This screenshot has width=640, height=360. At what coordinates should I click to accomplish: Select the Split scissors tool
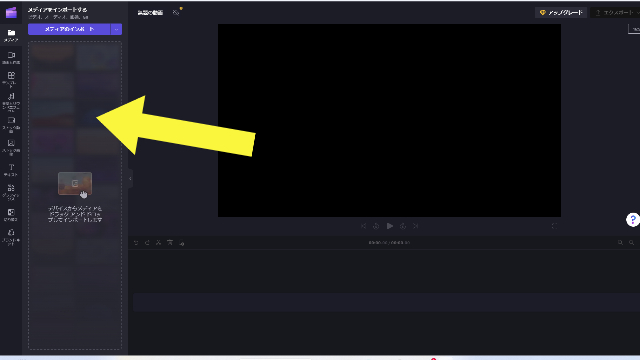158,242
